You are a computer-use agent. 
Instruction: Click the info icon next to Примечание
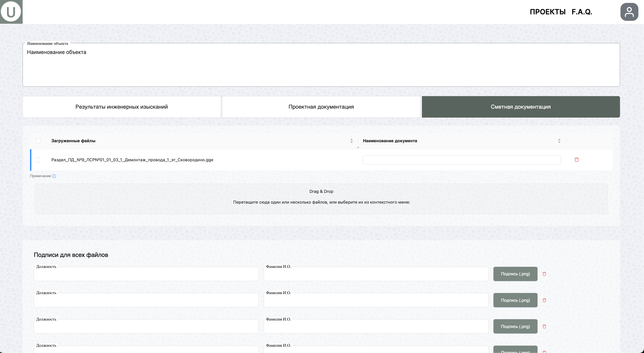click(54, 176)
